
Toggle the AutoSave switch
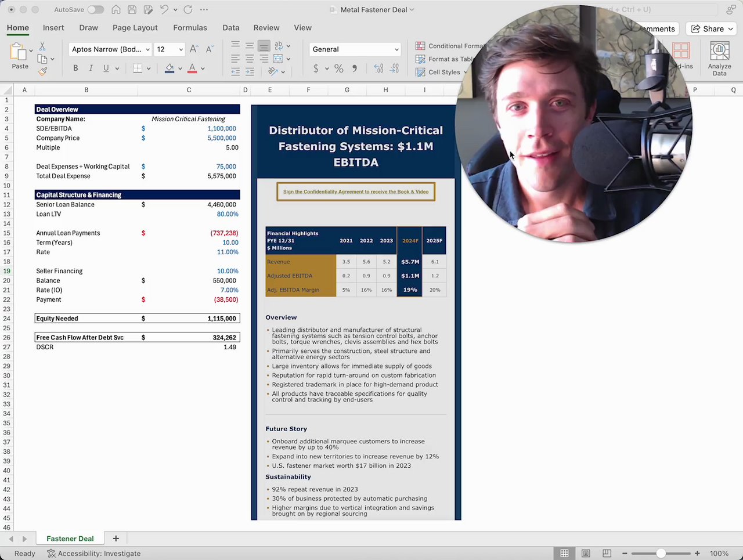pos(95,10)
